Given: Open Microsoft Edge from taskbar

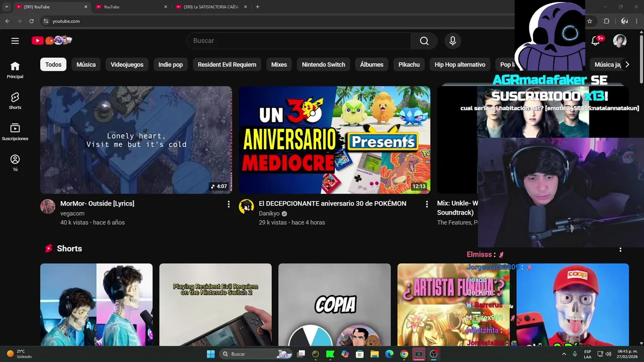Looking at the screenshot, I should [x=389, y=354].
